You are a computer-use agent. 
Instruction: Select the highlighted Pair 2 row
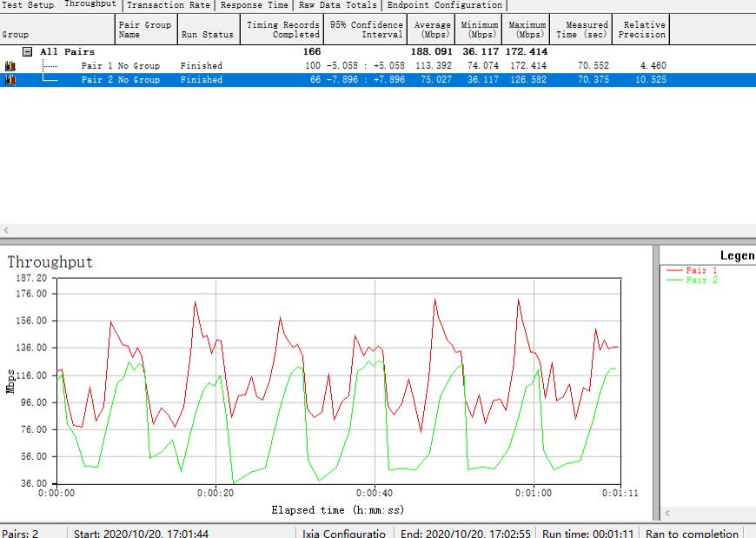(121, 80)
